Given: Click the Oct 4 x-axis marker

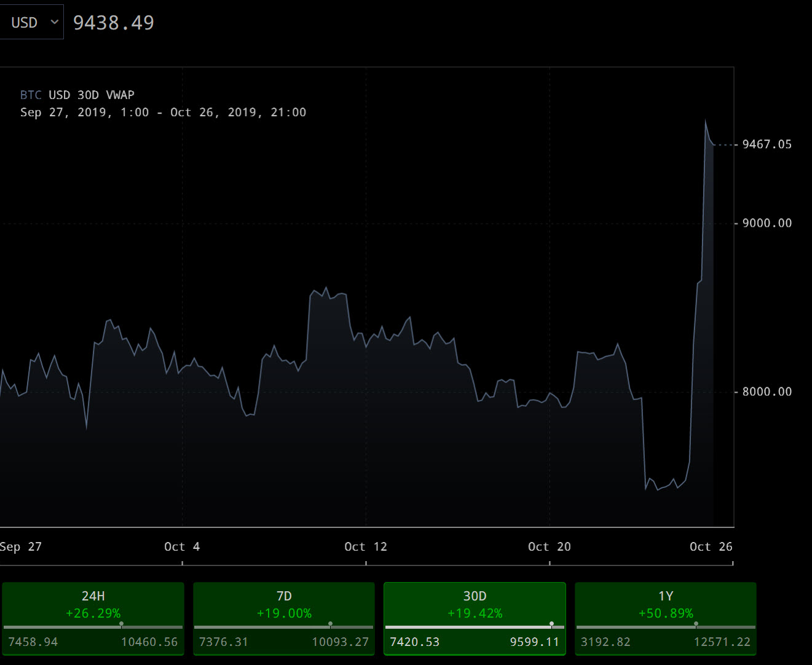Looking at the screenshot, I should tap(182, 547).
